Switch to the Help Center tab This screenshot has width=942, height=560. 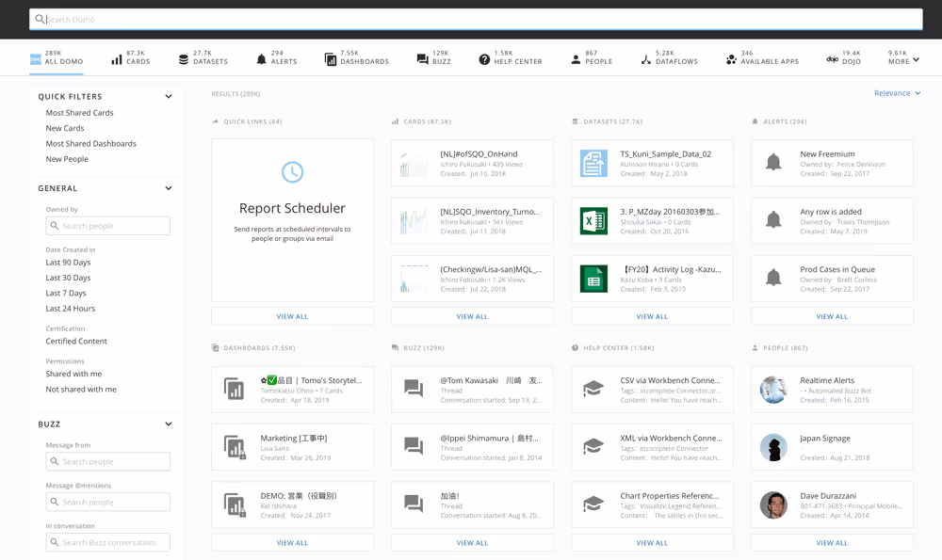click(x=511, y=57)
